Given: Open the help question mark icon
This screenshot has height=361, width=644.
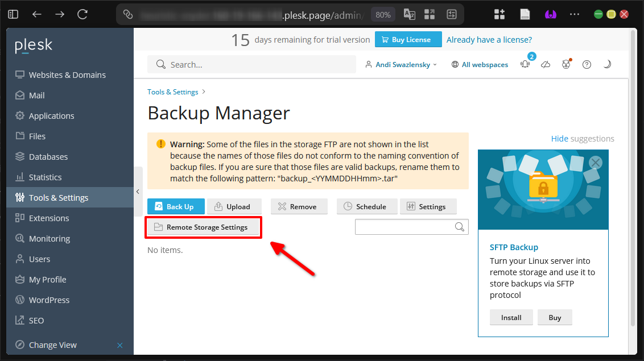Looking at the screenshot, I should 587,64.
